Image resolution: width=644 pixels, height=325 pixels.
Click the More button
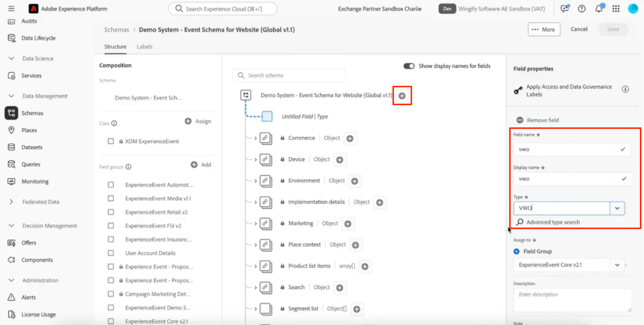(x=544, y=29)
